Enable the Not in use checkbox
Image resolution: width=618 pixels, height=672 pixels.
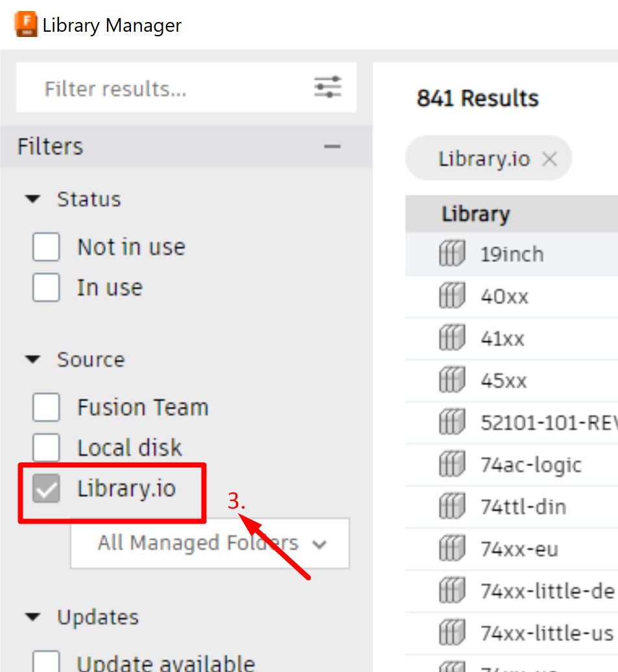pyautogui.click(x=46, y=247)
